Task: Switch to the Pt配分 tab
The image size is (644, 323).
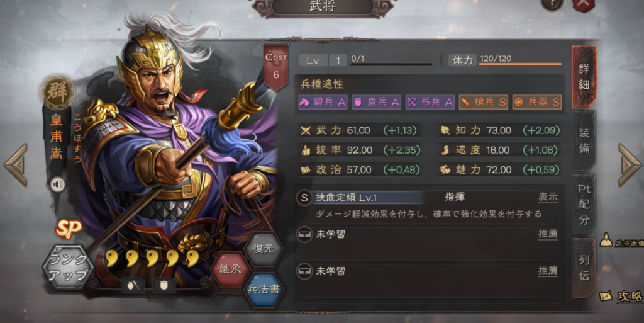Action: [584, 204]
